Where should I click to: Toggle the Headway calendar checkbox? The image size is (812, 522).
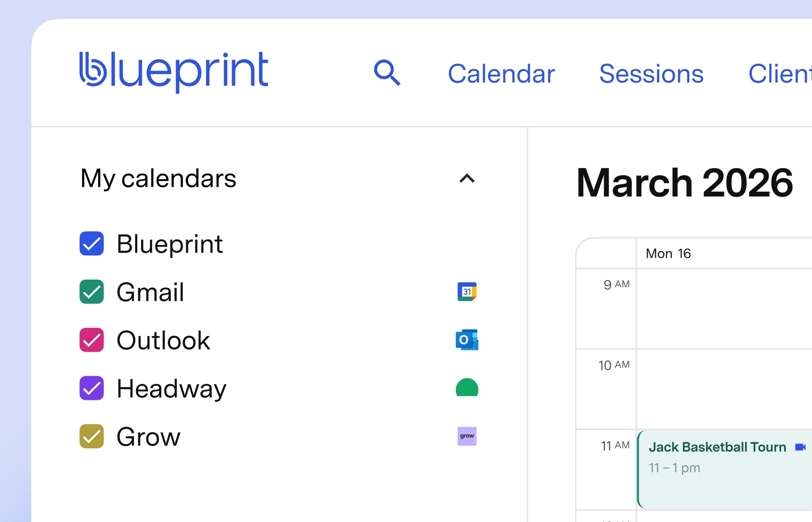[91, 388]
